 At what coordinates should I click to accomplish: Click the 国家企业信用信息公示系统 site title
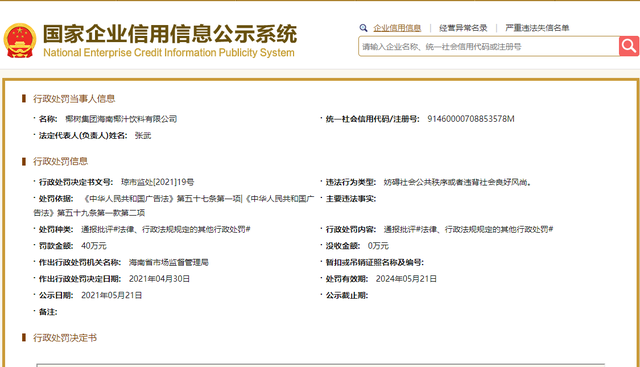pyautogui.click(x=170, y=33)
